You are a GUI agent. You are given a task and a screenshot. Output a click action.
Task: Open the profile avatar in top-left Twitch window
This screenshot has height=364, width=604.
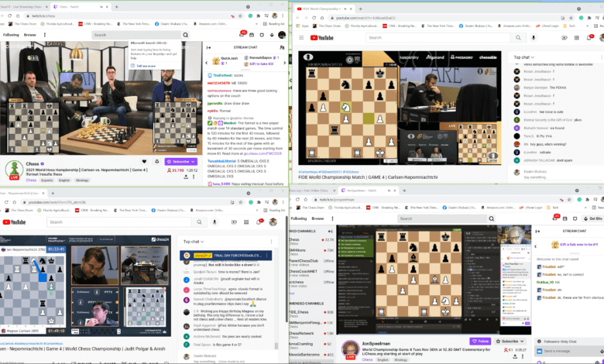(282, 35)
